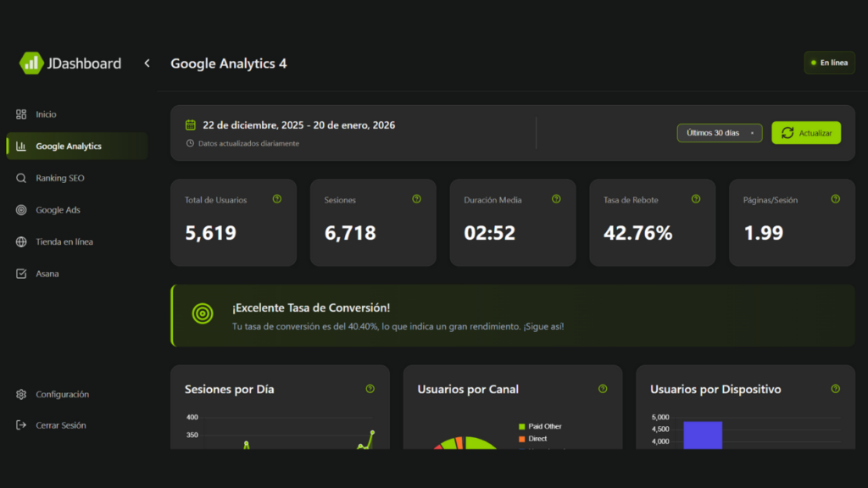Click the Tienda en línea globe icon

tap(21, 242)
